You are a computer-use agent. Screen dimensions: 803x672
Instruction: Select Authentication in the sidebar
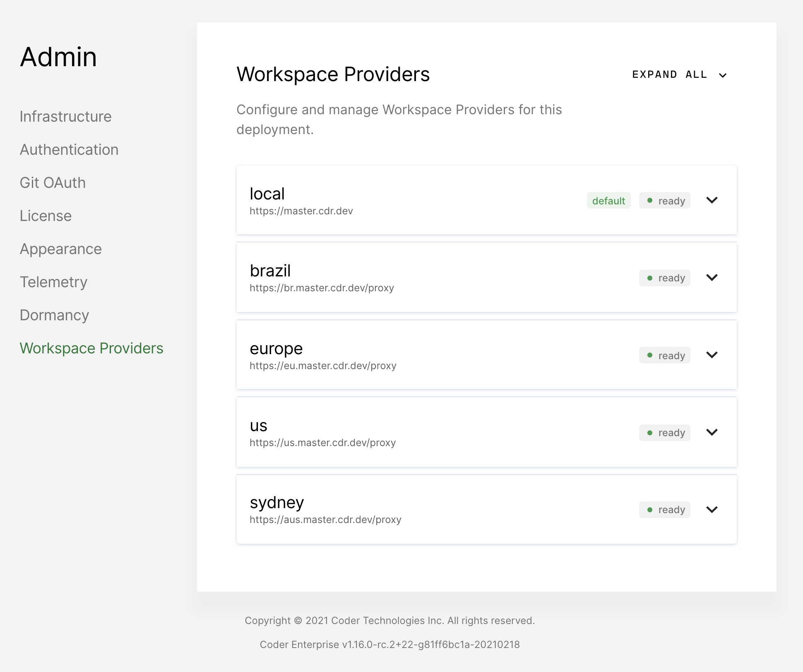(x=69, y=149)
